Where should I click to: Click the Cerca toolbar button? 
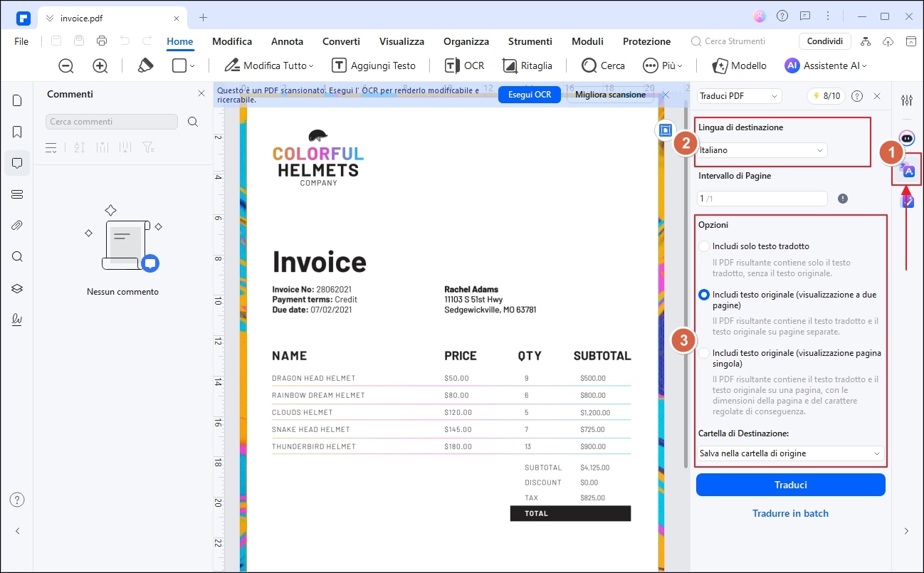[603, 65]
